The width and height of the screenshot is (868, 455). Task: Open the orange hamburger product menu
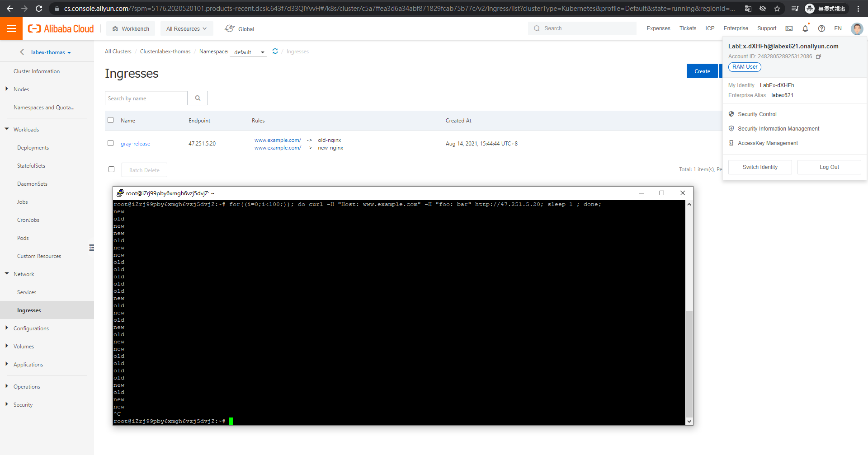point(11,28)
